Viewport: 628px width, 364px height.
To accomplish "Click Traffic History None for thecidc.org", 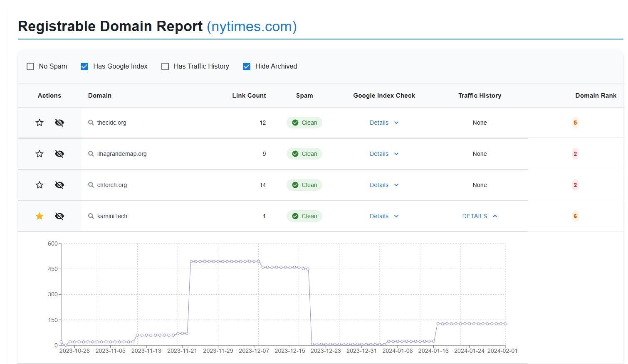I will pyautogui.click(x=480, y=123).
